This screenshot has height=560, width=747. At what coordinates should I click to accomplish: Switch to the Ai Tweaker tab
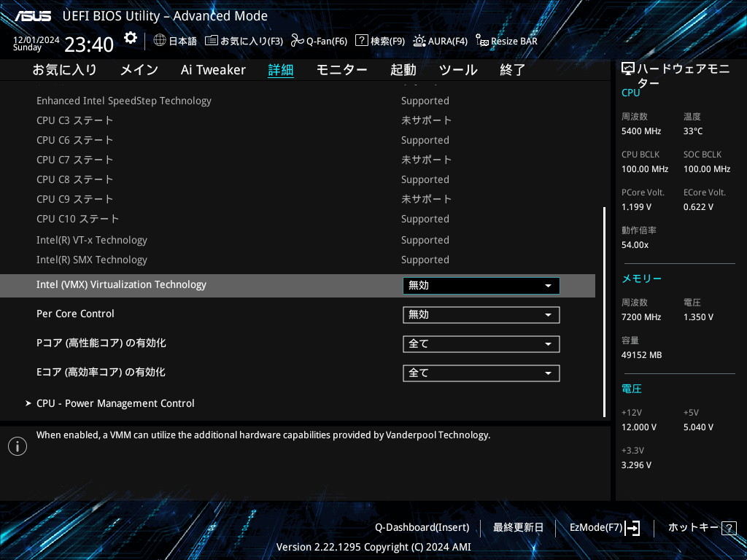[213, 69]
